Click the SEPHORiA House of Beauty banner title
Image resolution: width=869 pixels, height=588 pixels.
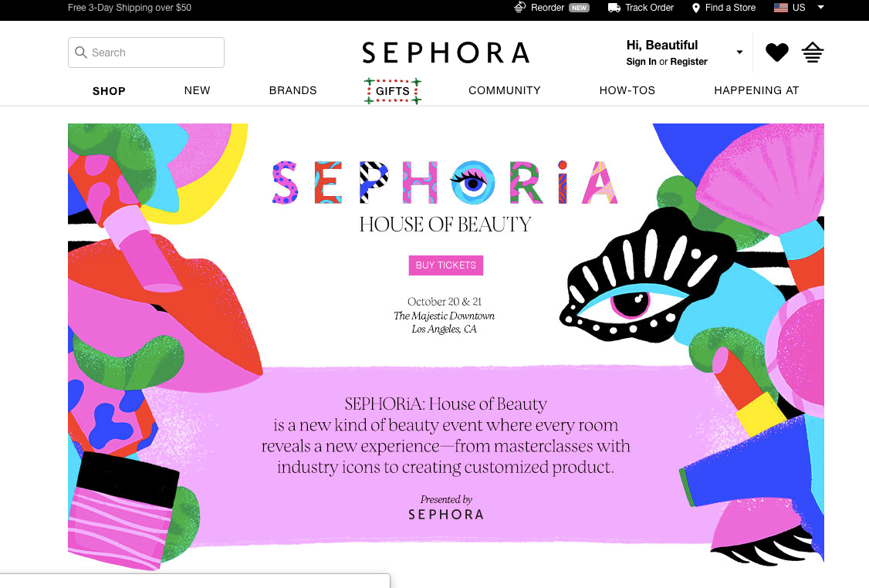pyautogui.click(x=445, y=197)
